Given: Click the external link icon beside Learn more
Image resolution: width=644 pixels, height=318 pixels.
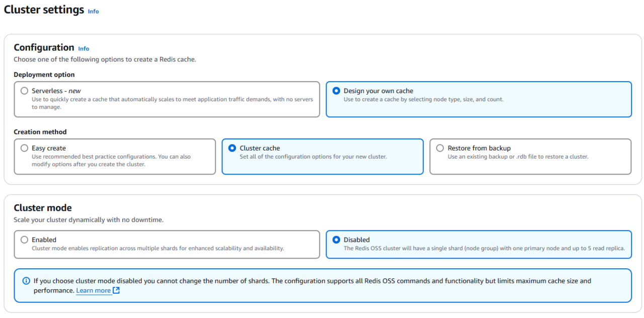Looking at the screenshot, I should click(116, 290).
